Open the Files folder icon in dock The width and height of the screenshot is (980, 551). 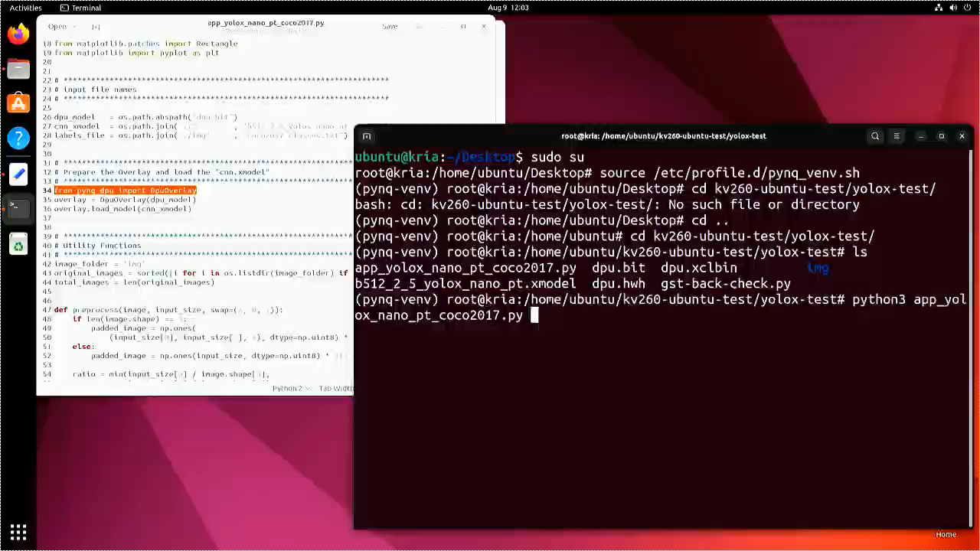tap(18, 68)
